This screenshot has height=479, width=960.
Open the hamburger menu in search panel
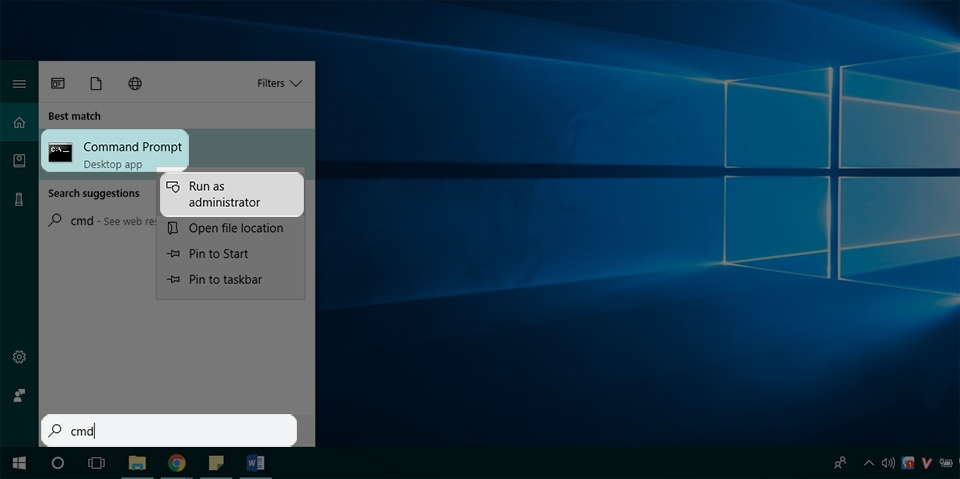click(x=19, y=84)
